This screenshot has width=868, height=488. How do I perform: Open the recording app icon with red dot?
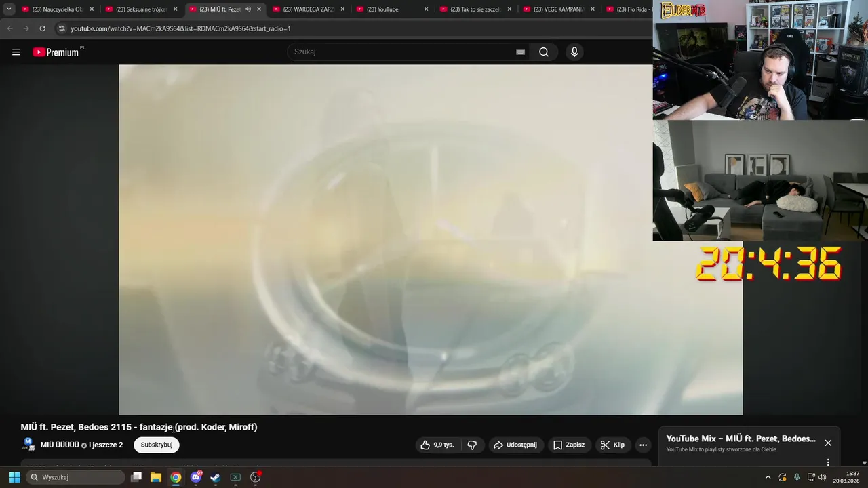256,477
